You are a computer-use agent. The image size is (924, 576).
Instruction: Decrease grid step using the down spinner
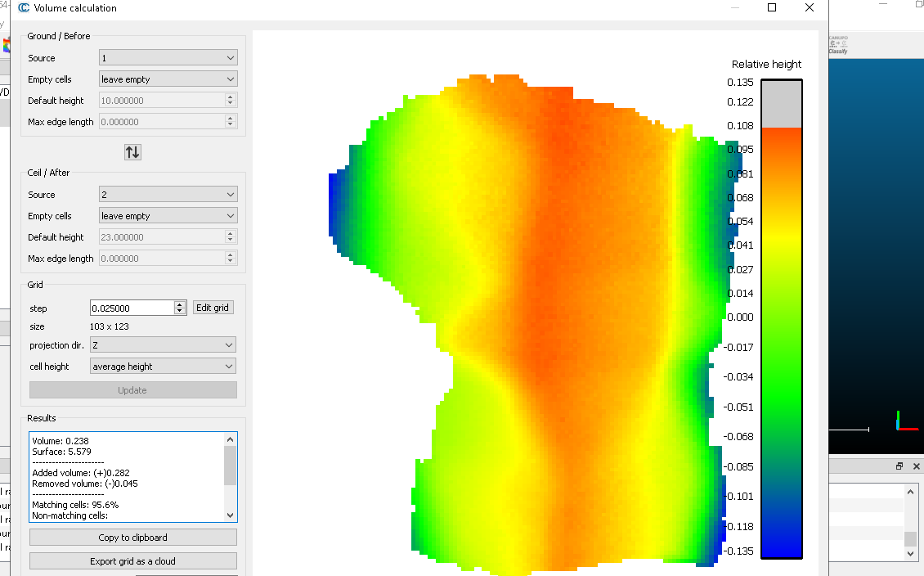tap(180, 312)
